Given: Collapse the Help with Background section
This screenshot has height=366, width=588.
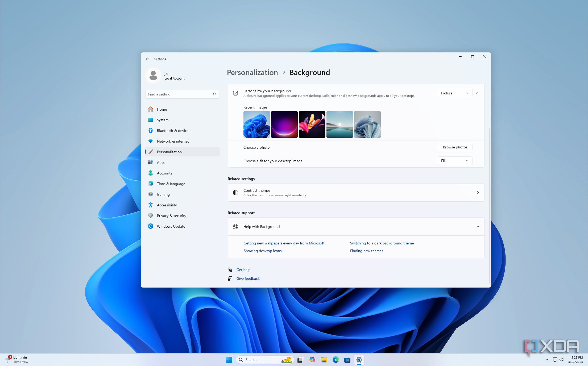Looking at the screenshot, I should click(478, 227).
